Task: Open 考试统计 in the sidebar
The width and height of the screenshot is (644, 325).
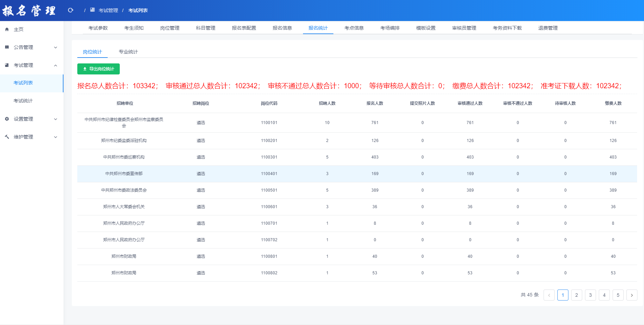Action: pos(23,101)
